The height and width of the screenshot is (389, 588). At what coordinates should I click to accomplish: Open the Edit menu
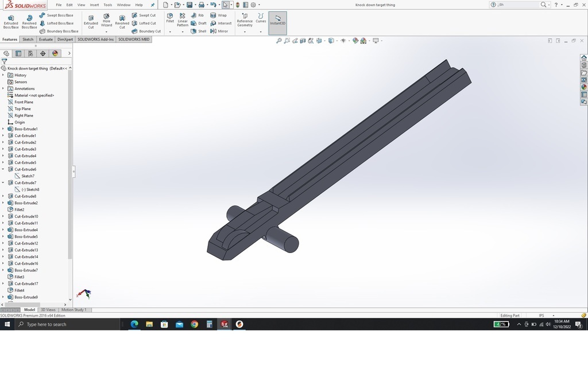point(69,5)
